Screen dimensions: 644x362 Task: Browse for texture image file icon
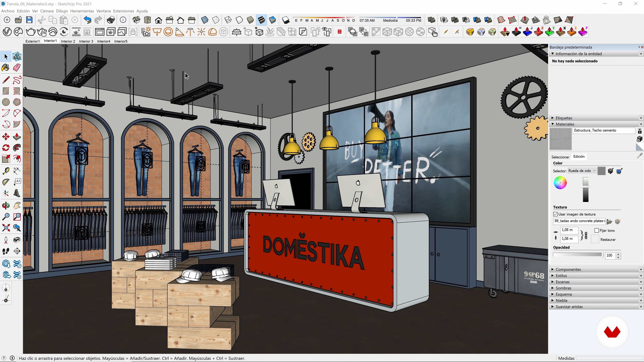(x=609, y=221)
